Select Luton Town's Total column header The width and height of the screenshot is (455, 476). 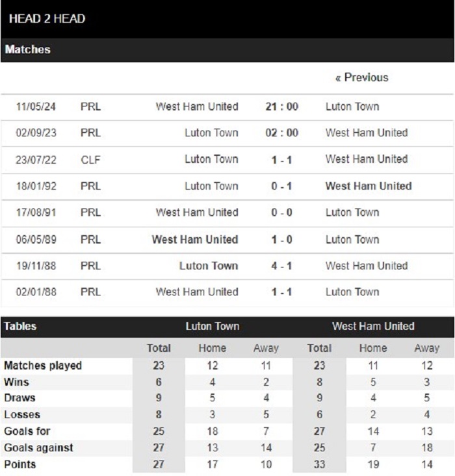159,348
